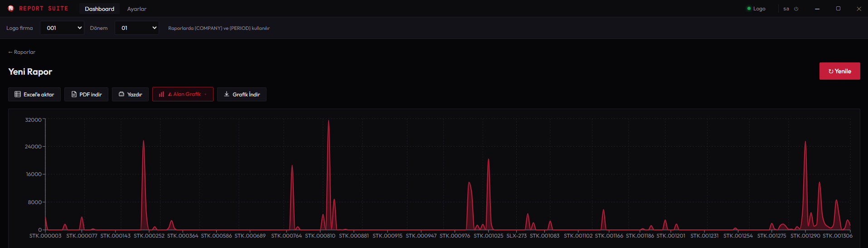The height and width of the screenshot is (248, 868).
Task: Click the table icon on Excel'e aktar
Action: coord(18,94)
